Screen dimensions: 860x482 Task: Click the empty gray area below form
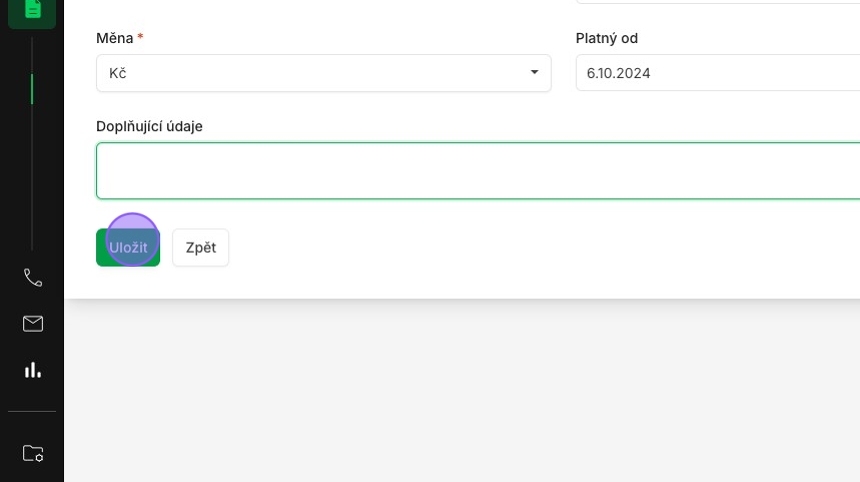tap(462, 390)
